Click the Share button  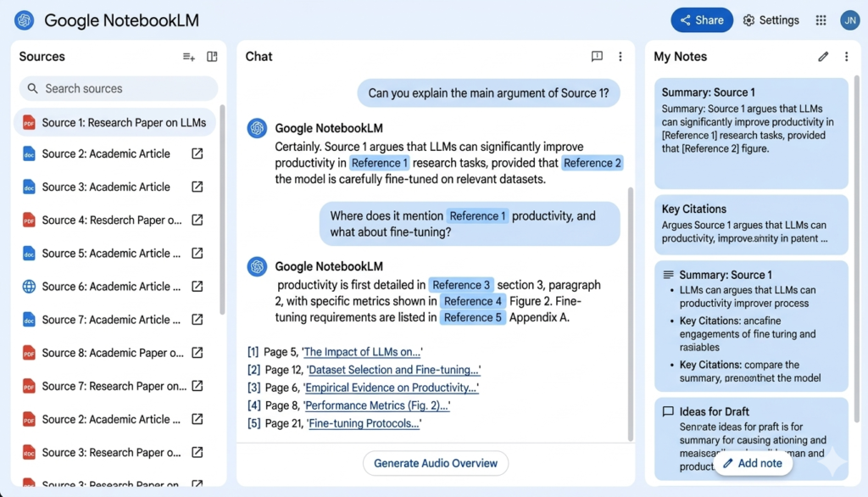click(x=702, y=20)
